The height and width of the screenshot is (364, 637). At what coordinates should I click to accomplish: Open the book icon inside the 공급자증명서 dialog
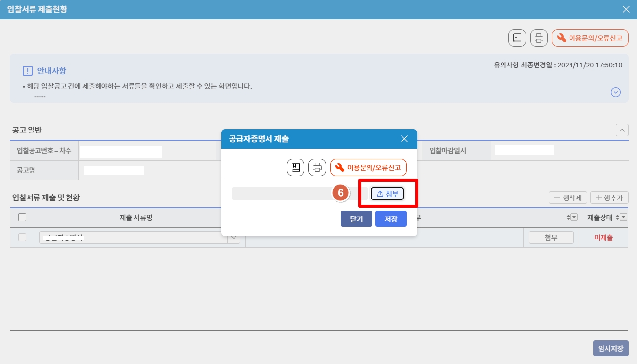tap(296, 167)
